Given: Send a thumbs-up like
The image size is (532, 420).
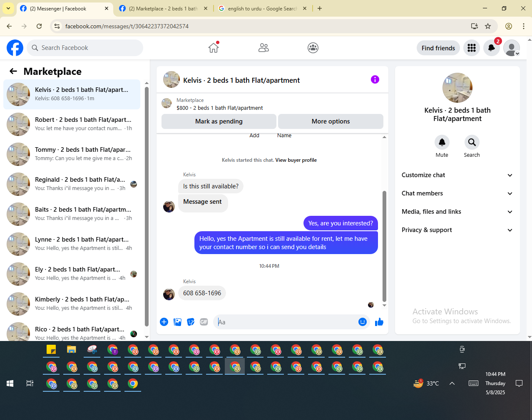Looking at the screenshot, I should click(379, 322).
